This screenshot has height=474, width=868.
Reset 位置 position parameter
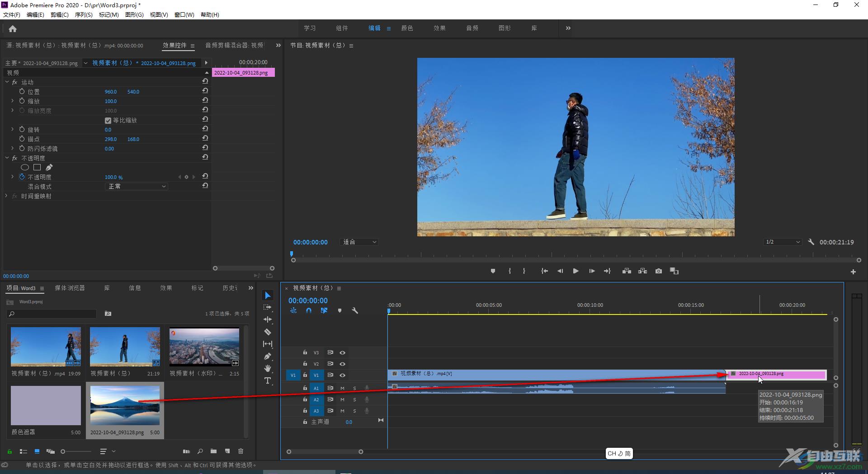205,91
